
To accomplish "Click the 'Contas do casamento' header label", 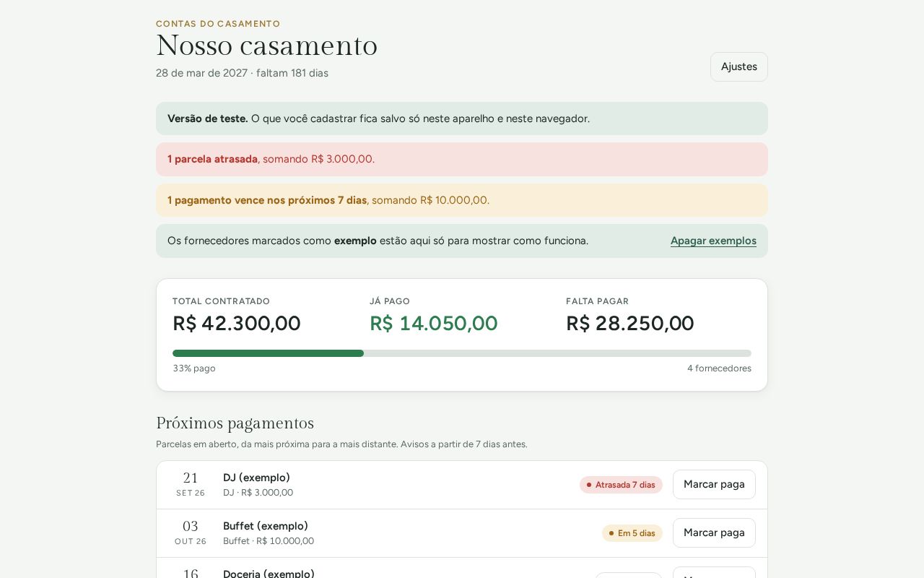I will (218, 24).
